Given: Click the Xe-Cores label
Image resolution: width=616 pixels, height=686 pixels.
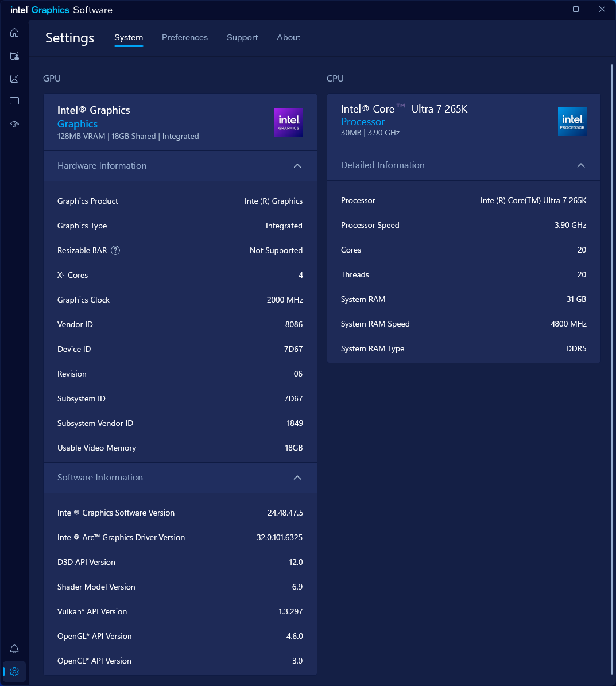Looking at the screenshot, I should click(x=73, y=275).
